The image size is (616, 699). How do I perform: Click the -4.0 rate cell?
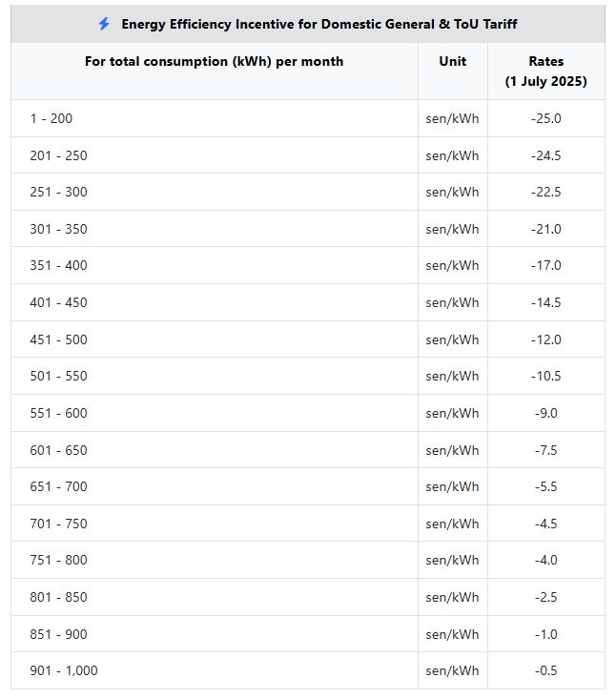(545, 560)
